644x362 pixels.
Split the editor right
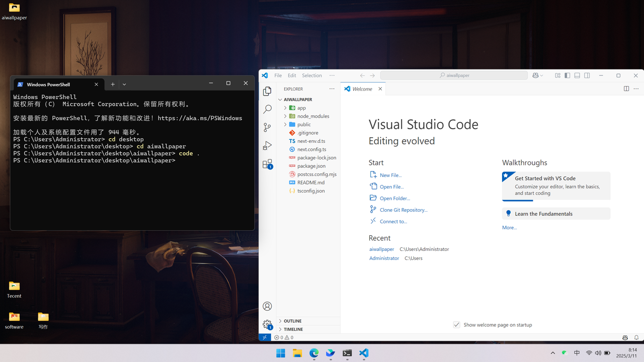point(626,88)
